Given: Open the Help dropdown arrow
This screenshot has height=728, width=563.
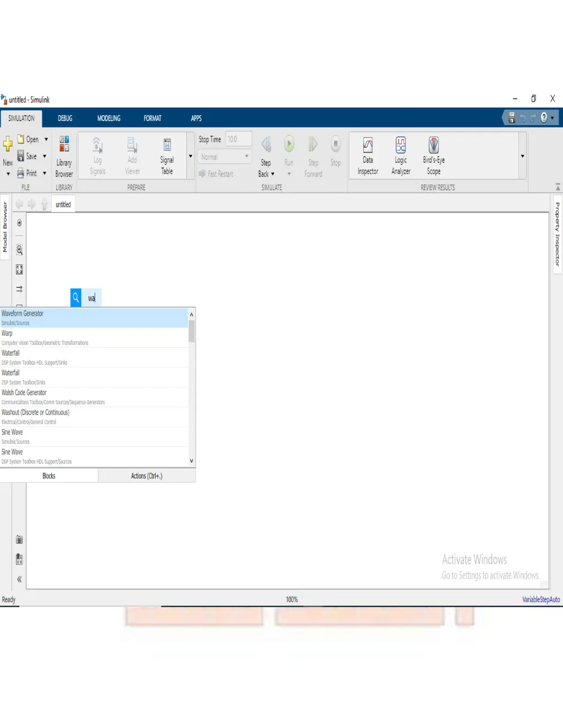Looking at the screenshot, I should [553, 118].
